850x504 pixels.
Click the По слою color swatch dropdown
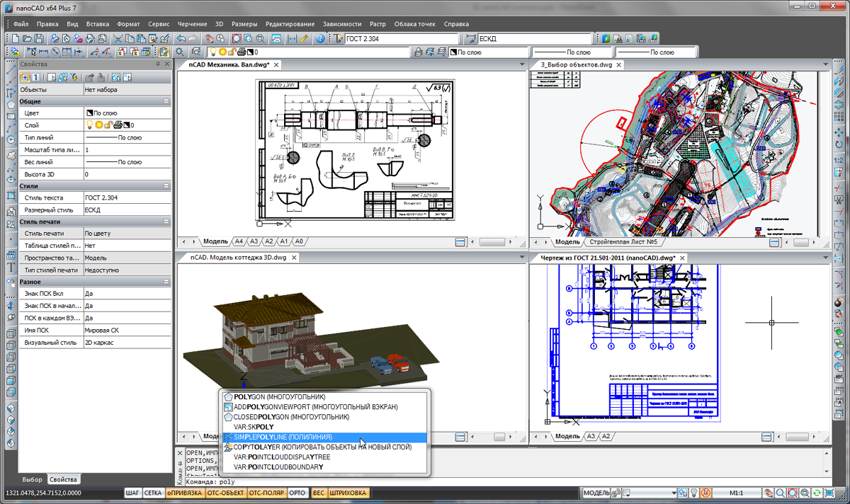pyautogui.click(x=489, y=52)
